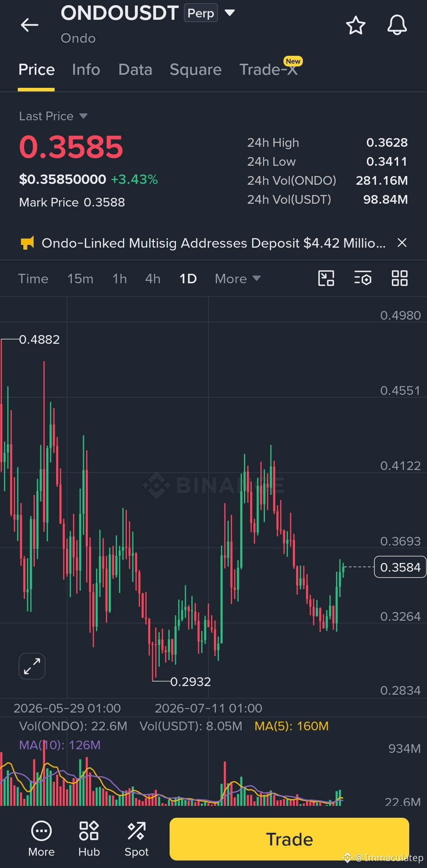Open the More menu at bottom

(41, 839)
